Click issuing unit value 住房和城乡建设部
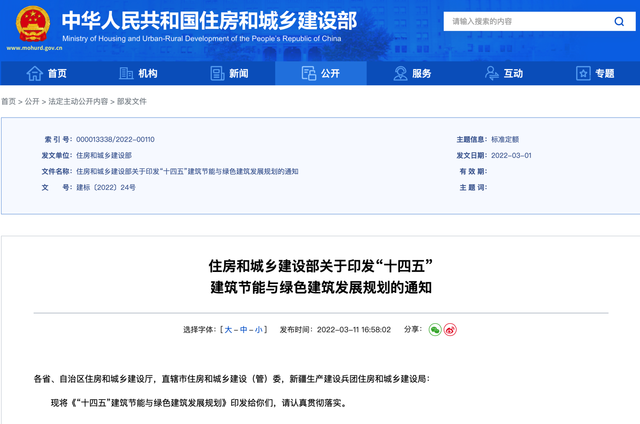 click(104, 155)
